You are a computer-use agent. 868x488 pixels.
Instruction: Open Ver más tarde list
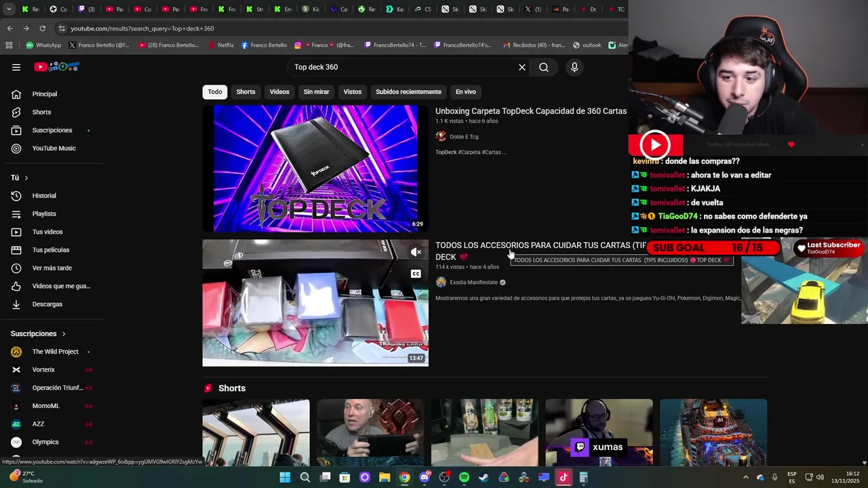52,268
